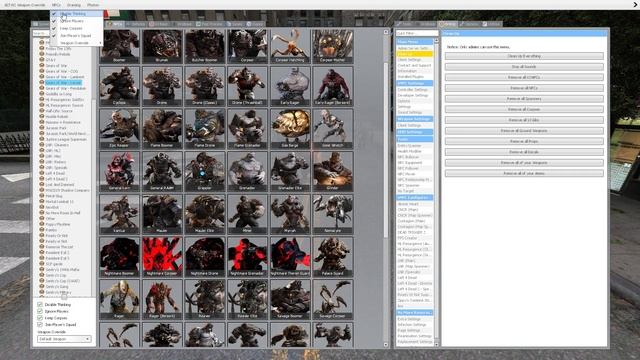Focus the Quick Filter input field

coord(417,33)
